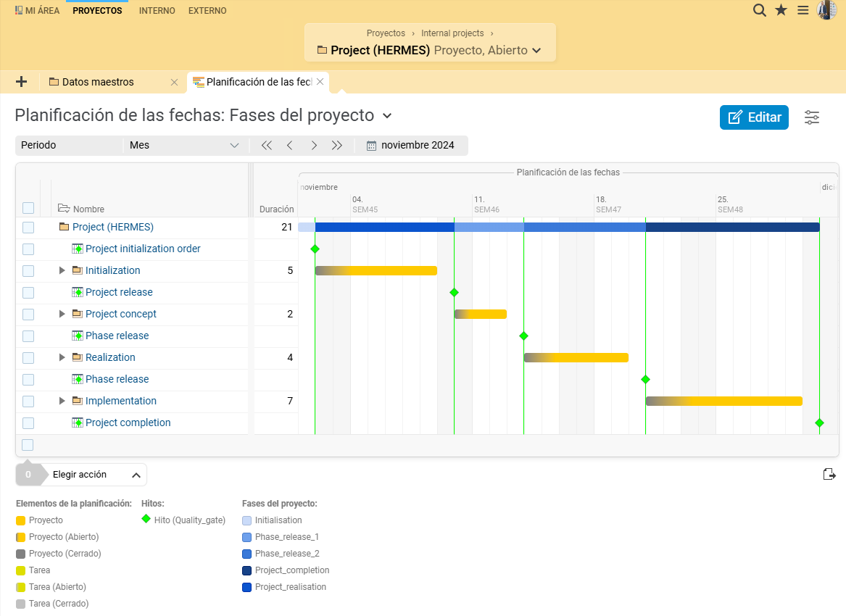This screenshot has width=846, height=616.
Task: Click the Implementation folder icon
Action: point(77,401)
